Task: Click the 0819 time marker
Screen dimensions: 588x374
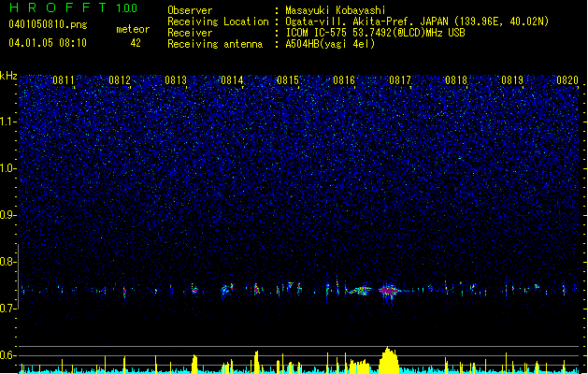Action: (512, 80)
